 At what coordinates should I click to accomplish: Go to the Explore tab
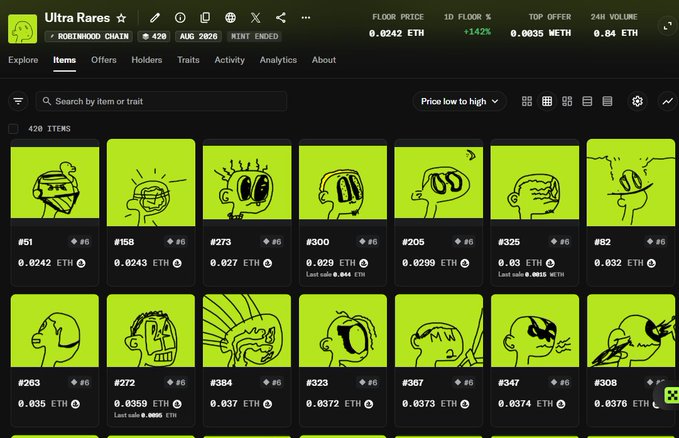(x=23, y=60)
